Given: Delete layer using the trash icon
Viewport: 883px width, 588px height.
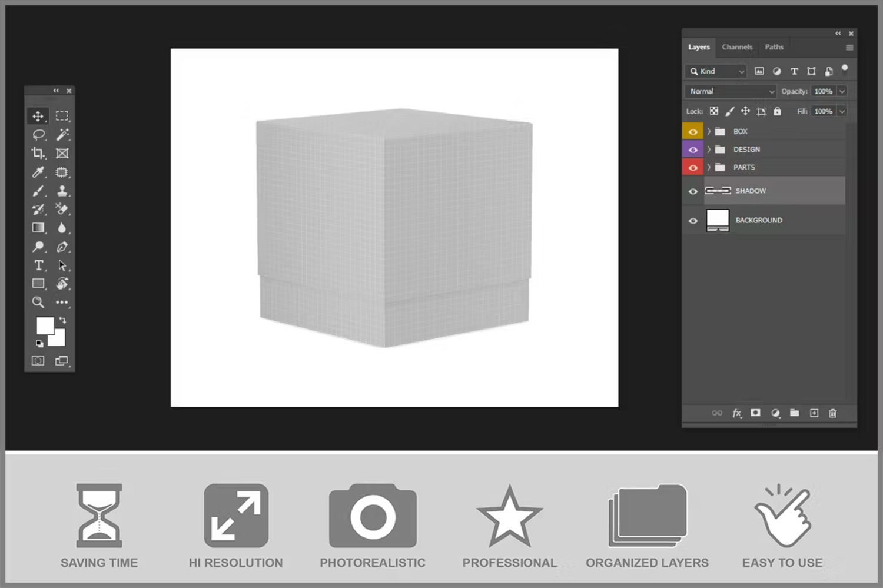Looking at the screenshot, I should point(832,413).
